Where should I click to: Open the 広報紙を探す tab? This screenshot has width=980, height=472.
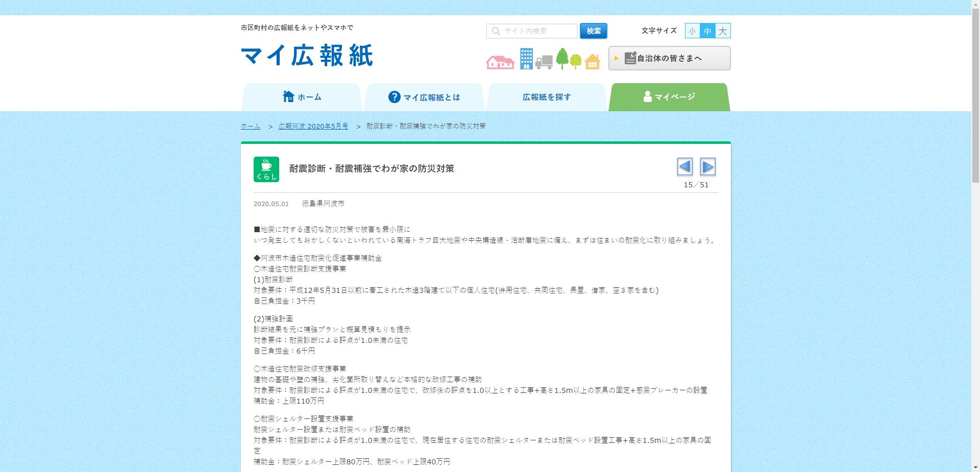pos(546,96)
